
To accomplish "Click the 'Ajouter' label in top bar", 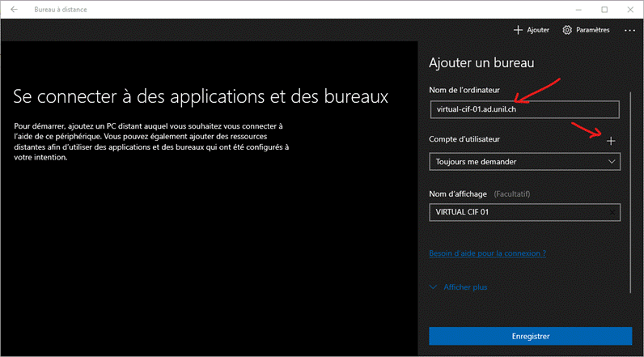I will coord(538,30).
